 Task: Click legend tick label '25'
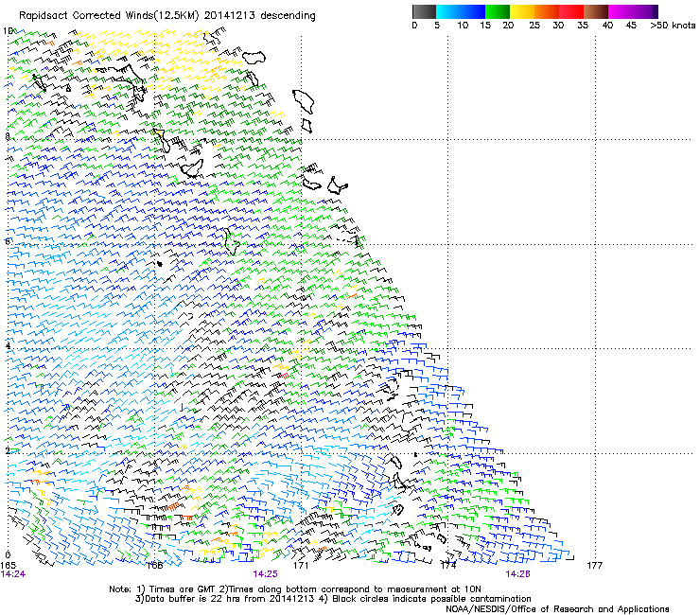[534, 26]
